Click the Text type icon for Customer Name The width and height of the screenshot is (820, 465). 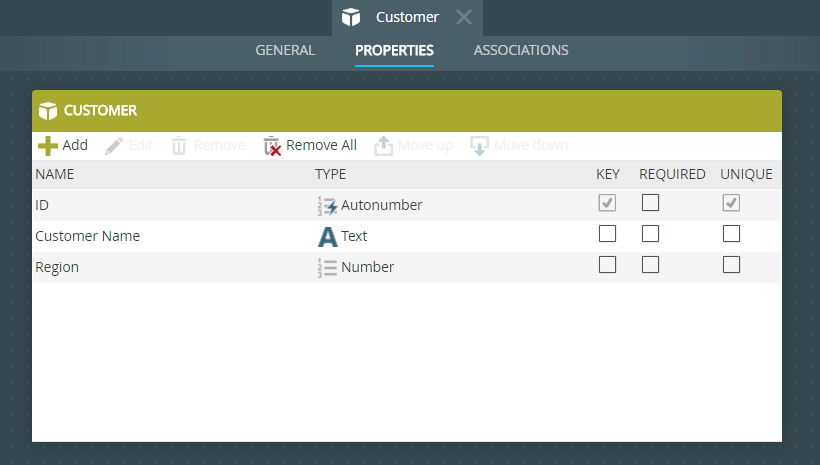327,237
